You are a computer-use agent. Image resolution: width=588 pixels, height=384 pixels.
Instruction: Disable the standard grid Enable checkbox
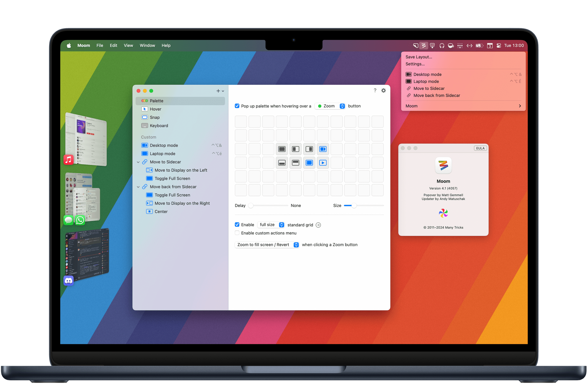pyautogui.click(x=237, y=225)
